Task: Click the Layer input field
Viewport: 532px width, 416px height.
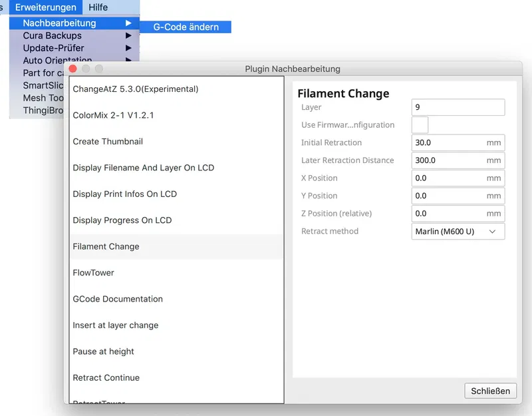Action: [x=458, y=107]
